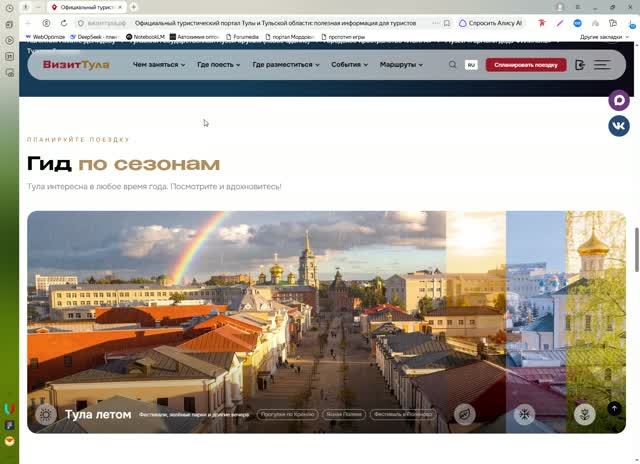Click the orange round icon in left dock
Viewport: 640px width, 464px height.
[9, 441]
